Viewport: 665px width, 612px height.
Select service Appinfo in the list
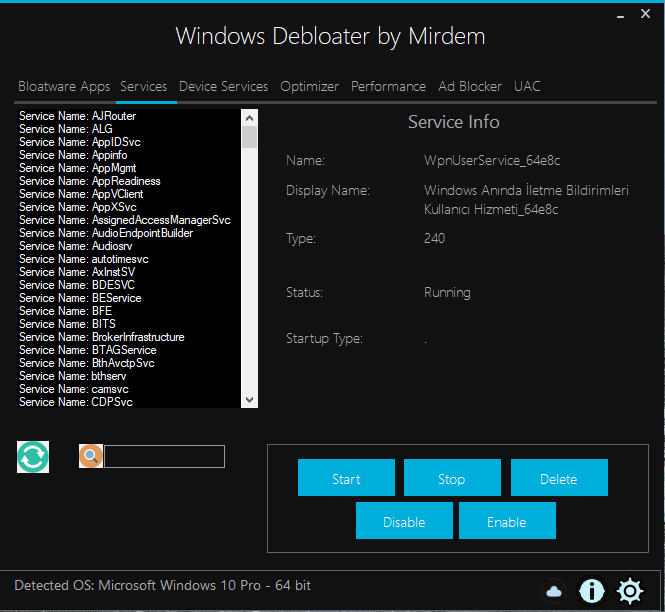pos(129,155)
